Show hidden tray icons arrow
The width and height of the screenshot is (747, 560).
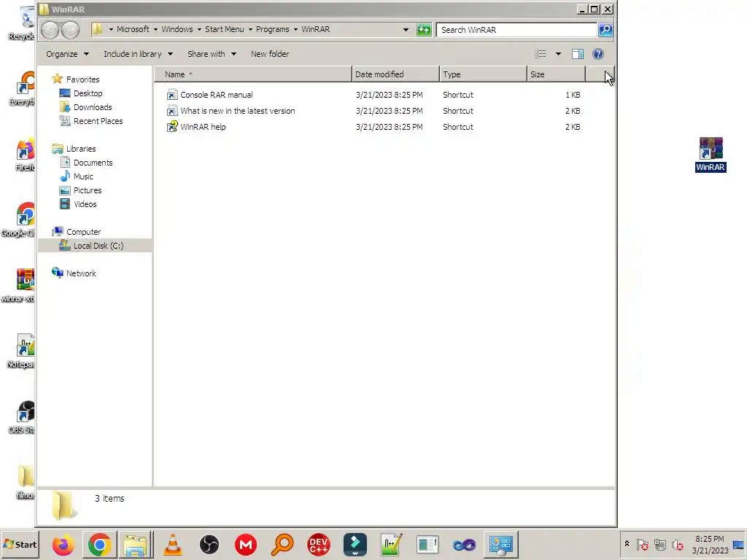click(x=627, y=544)
